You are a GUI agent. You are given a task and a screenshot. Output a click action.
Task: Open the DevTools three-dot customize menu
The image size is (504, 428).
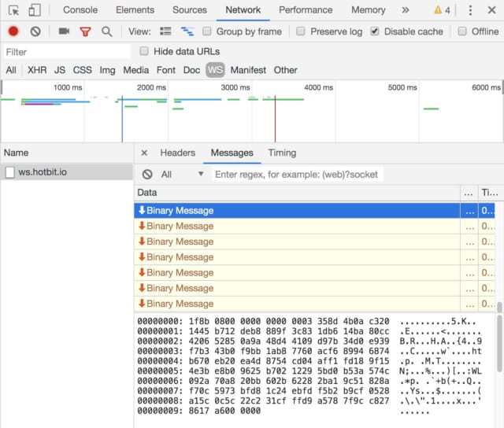click(470, 10)
